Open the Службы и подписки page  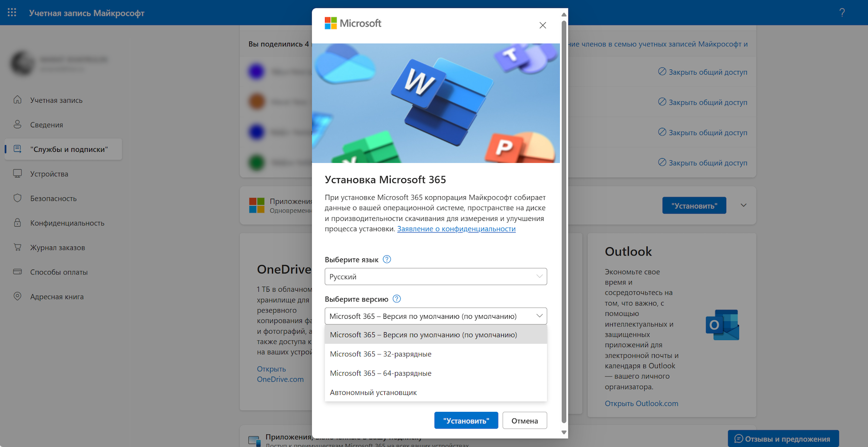(63, 149)
